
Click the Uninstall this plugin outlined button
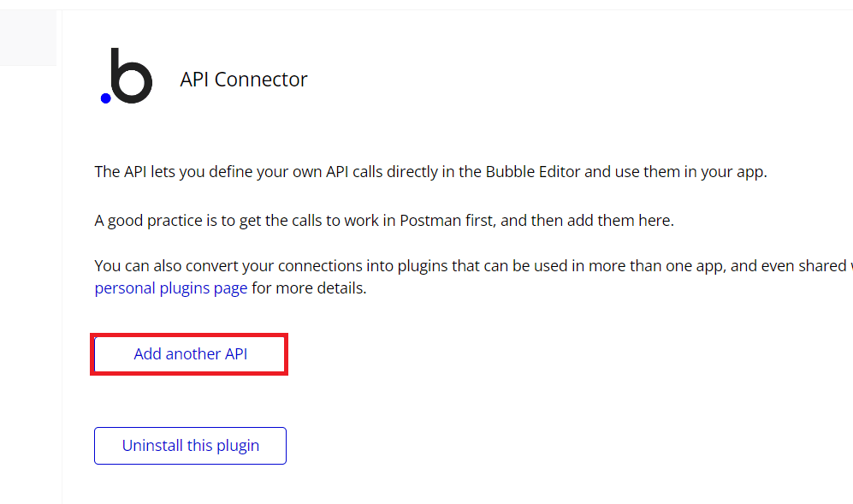(x=190, y=445)
